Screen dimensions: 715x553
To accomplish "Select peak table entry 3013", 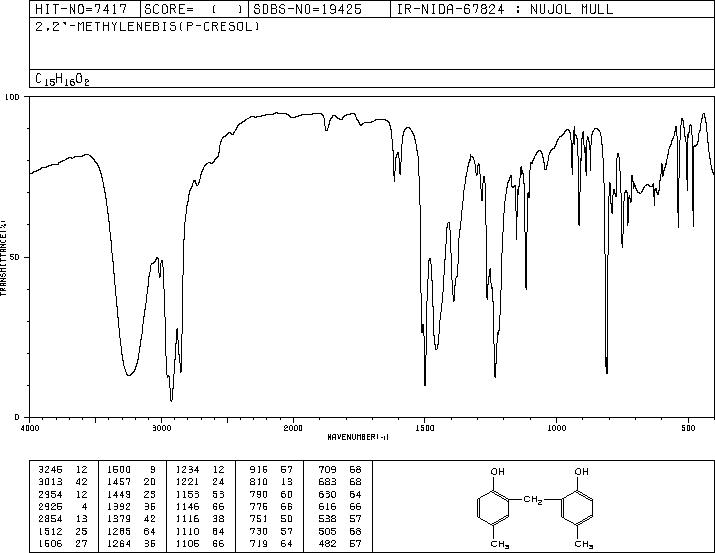I will coord(50,482).
